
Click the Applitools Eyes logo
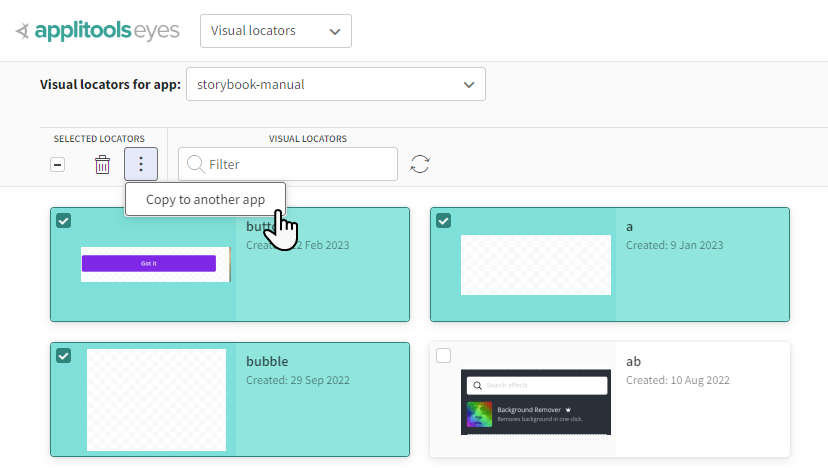[98, 31]
